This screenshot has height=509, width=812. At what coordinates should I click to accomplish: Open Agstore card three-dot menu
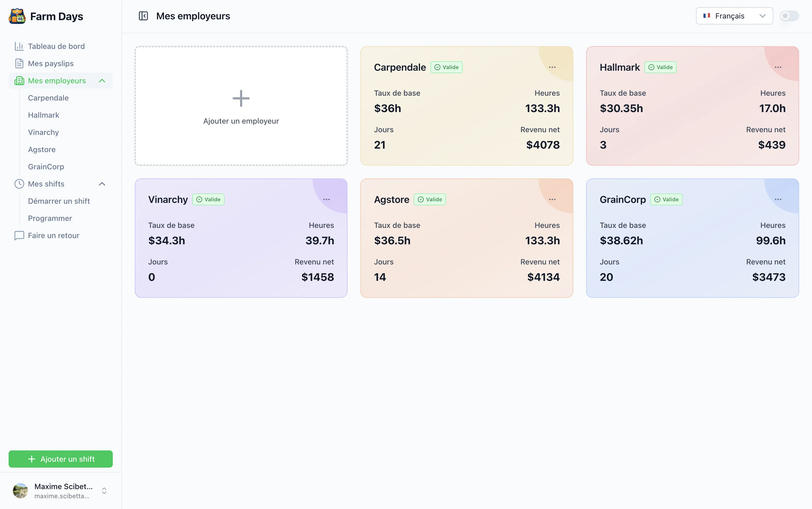552,199
